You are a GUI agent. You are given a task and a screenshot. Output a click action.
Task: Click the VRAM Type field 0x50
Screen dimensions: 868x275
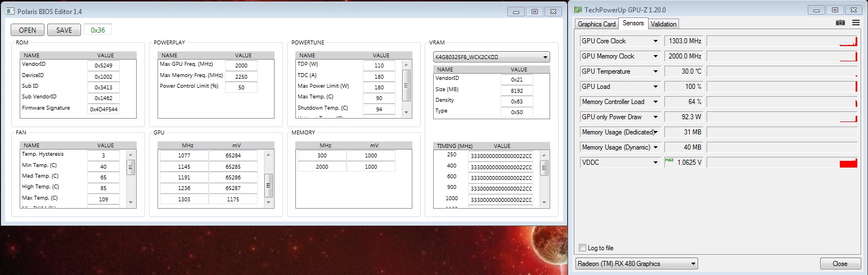click(517, 112)
